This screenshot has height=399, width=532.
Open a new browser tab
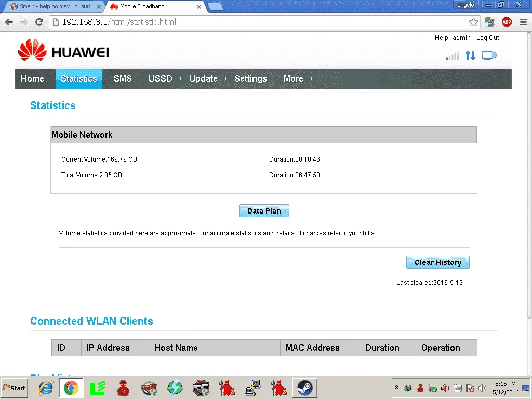[x=215, y=7]
